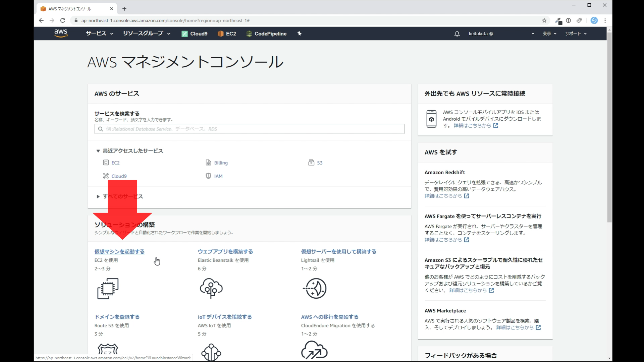Open the サービス dropdown menu
The height and width of the screenshot is (362, 644).
100,34
